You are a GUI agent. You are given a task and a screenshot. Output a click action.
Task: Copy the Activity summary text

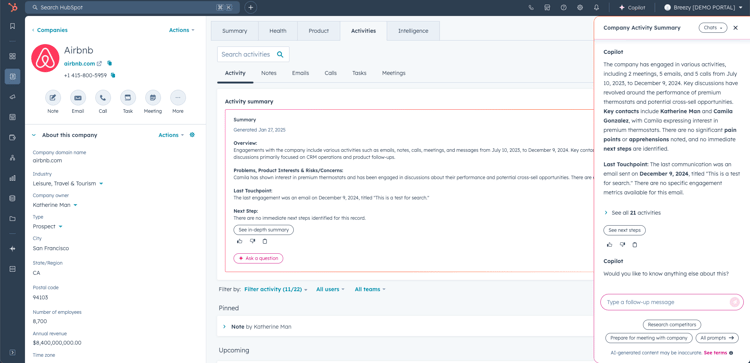point(265,241)
